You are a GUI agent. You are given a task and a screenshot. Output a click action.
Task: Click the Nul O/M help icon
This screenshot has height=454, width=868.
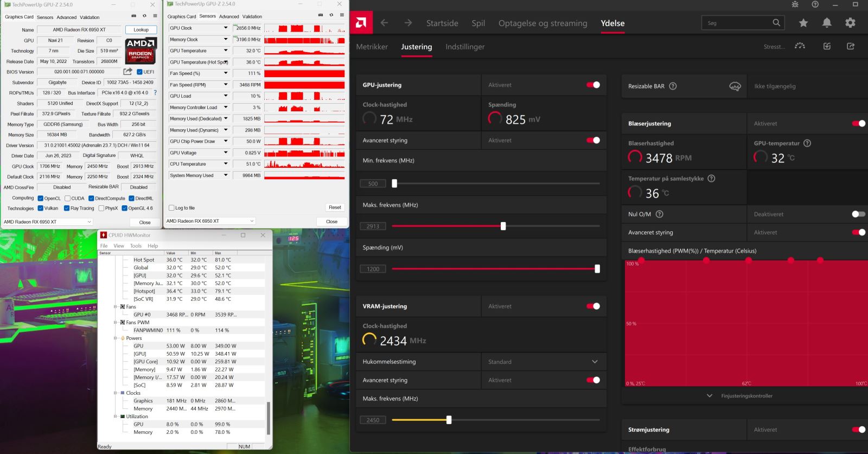point(660,214)
